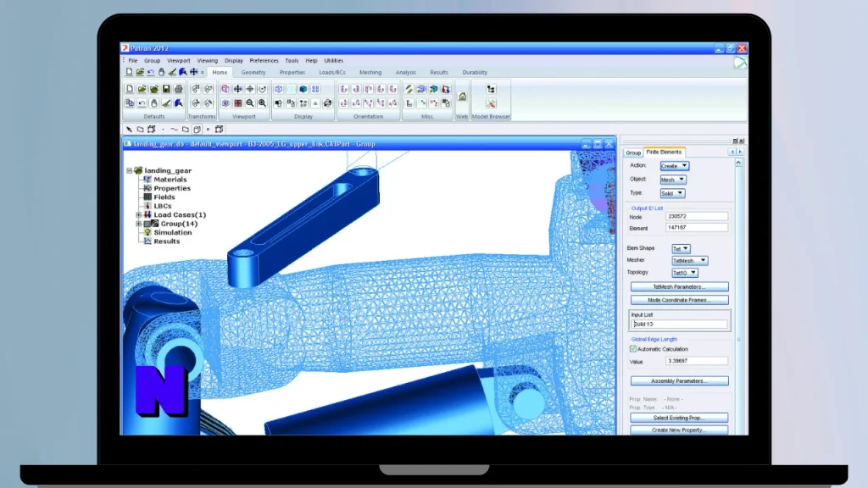Switch to Smooth Shaded solid cube icon
The image size is (868, 488).
point(303,89)
